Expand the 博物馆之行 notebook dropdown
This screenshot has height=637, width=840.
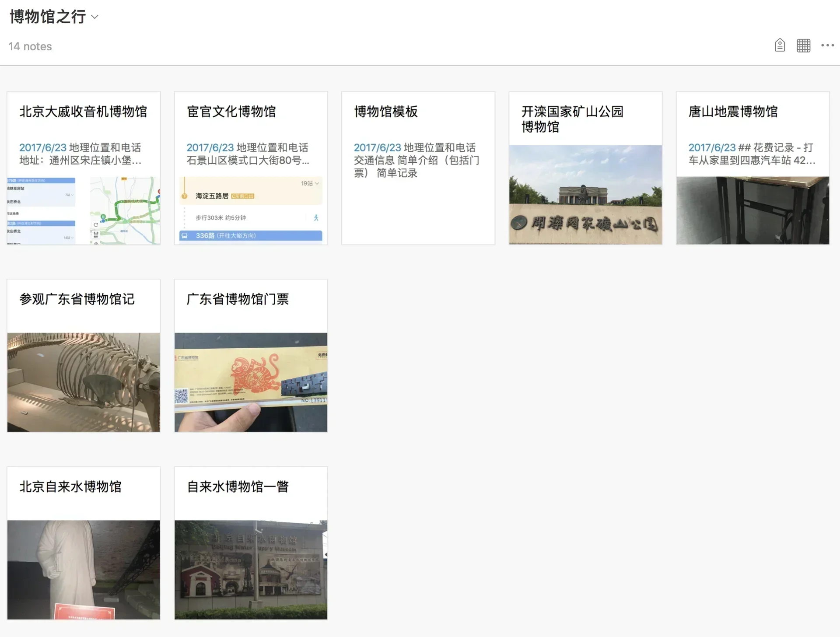coord(95,17)
